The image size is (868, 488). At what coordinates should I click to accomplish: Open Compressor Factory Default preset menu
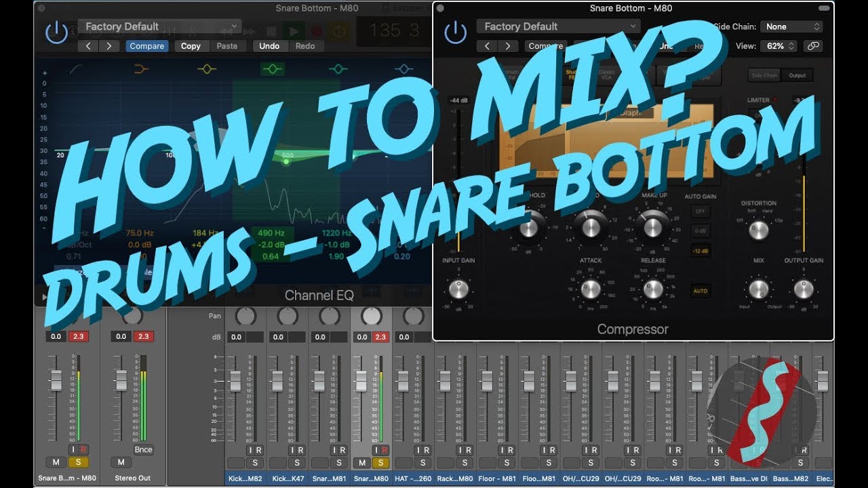(558, 26)
